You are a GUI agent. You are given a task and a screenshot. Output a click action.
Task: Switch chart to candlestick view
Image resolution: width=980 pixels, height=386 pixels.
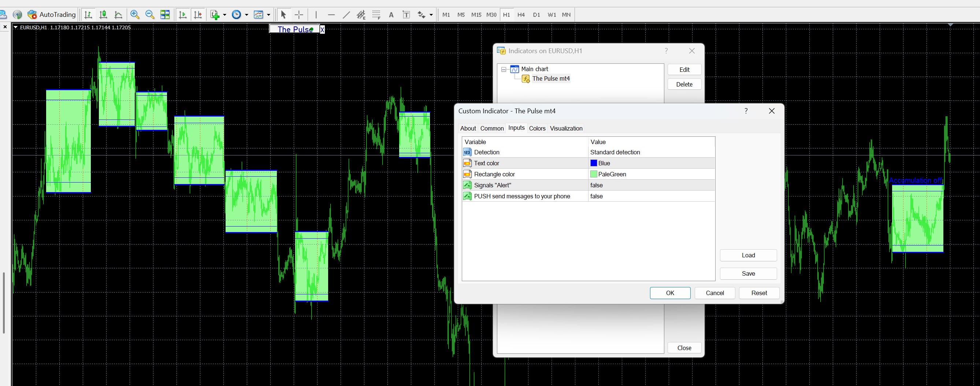coord(103,15)
